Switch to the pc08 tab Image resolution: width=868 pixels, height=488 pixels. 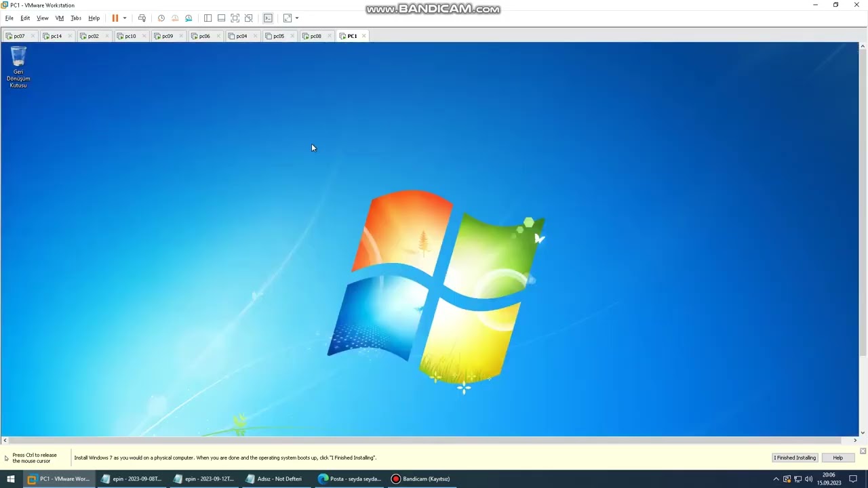tap(315, 36)
